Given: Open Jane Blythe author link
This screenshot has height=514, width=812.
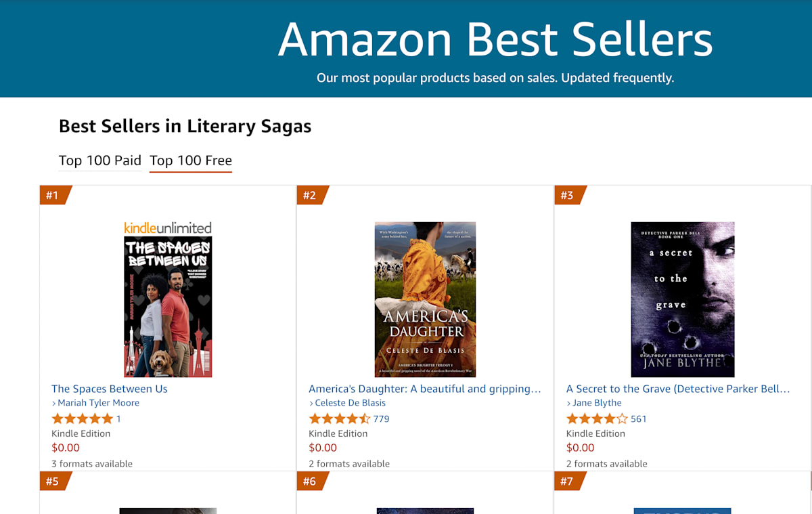Looking at the screenshot, I should [597, 403].
